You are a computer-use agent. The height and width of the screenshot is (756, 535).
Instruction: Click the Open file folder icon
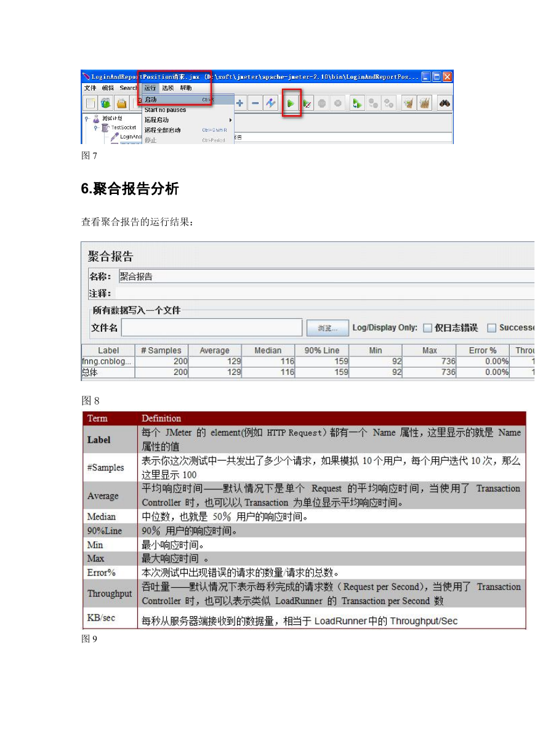pyautogui.click(x=122, y=103)
